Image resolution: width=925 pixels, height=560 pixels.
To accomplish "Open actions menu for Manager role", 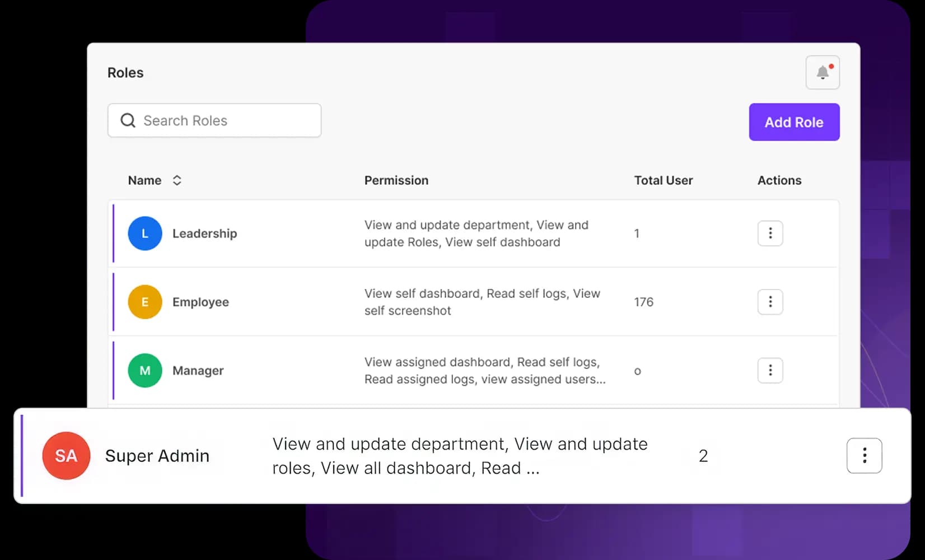I will (x=770, y=370).
